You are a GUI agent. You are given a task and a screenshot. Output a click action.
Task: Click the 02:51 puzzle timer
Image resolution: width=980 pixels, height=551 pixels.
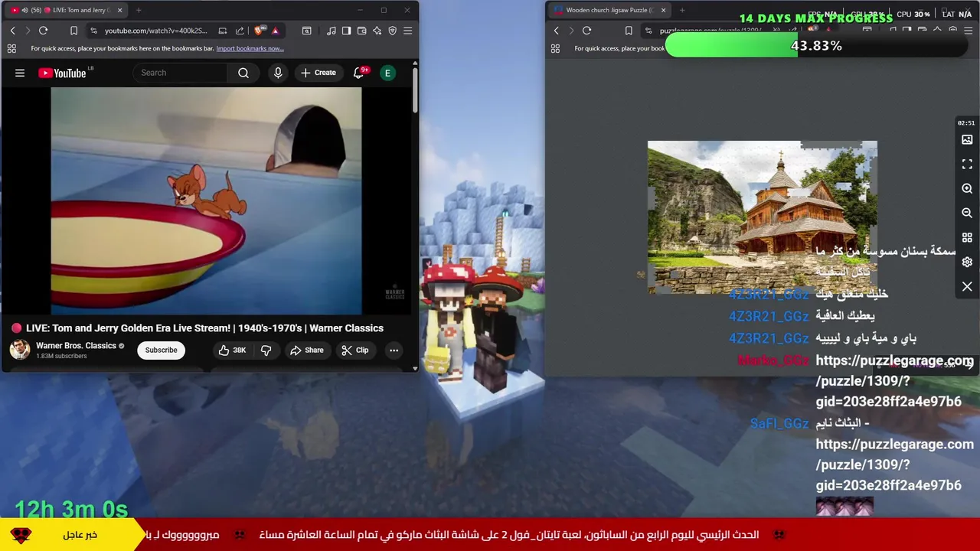click(x=966, y=122)
